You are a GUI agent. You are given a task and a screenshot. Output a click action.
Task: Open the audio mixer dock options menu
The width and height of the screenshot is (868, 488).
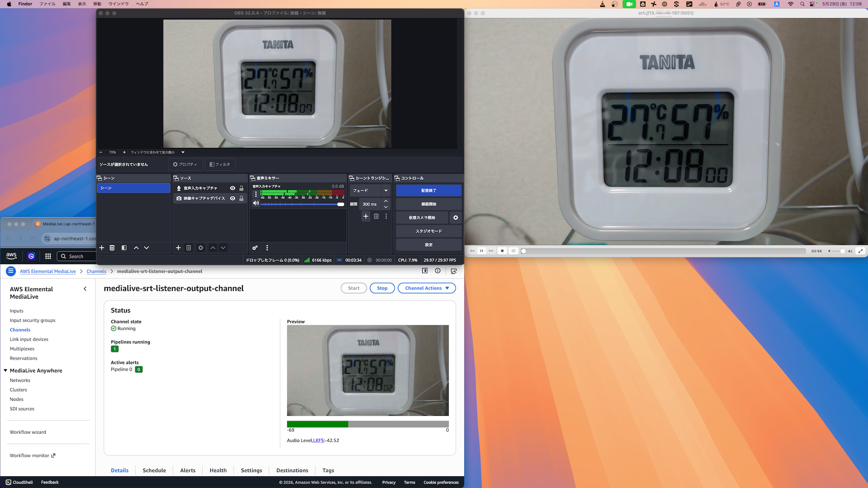(x=267, y=248)
